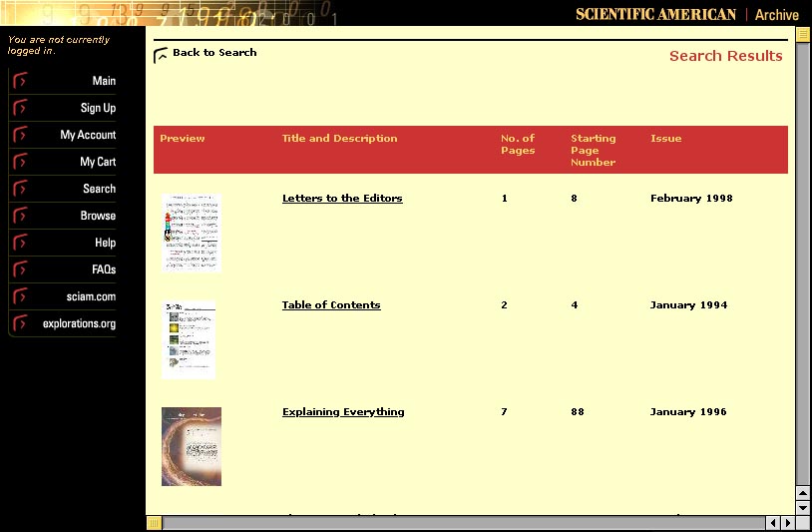Click the arrow icon beside My Cart
Screen dimensions: 812x532
[x=20, y=162]
